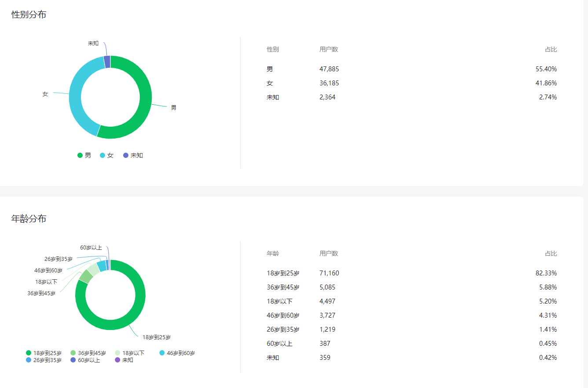The height and width of the screenshot is (388, 588).
Task: Click the pale green 18岁以下 legend dot
Action: [x=117, y=353]
